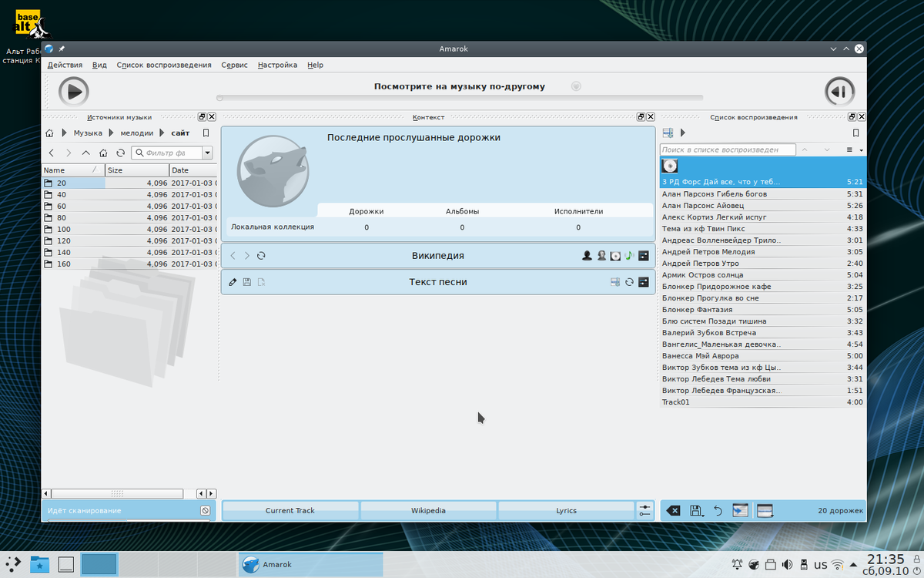Screen dimensions: 924x578
Task: Click forward arrow in Wikipedia applet
Action: coord(247,255)
